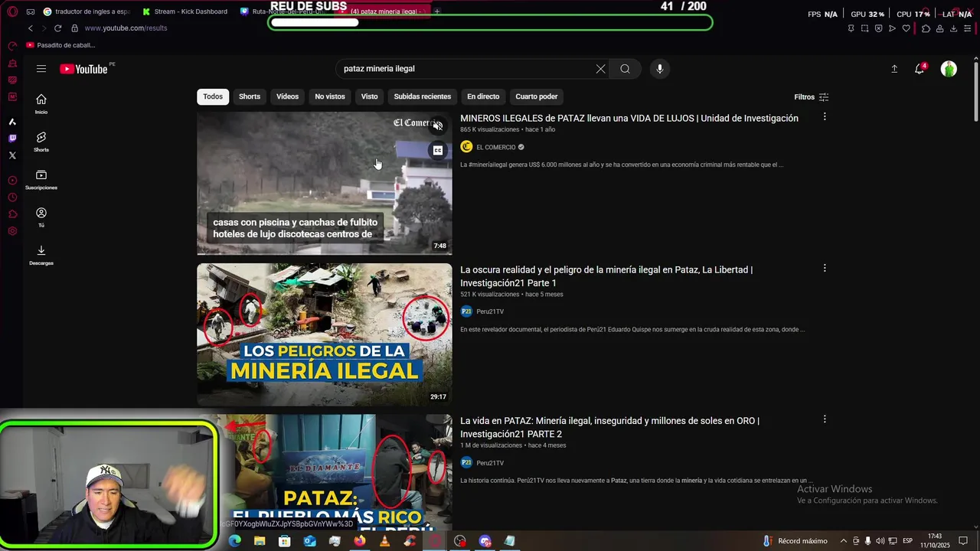Open the account avatar menu
Screen dimensions: 980x551
pyautogui.click(x=949, y=69)
